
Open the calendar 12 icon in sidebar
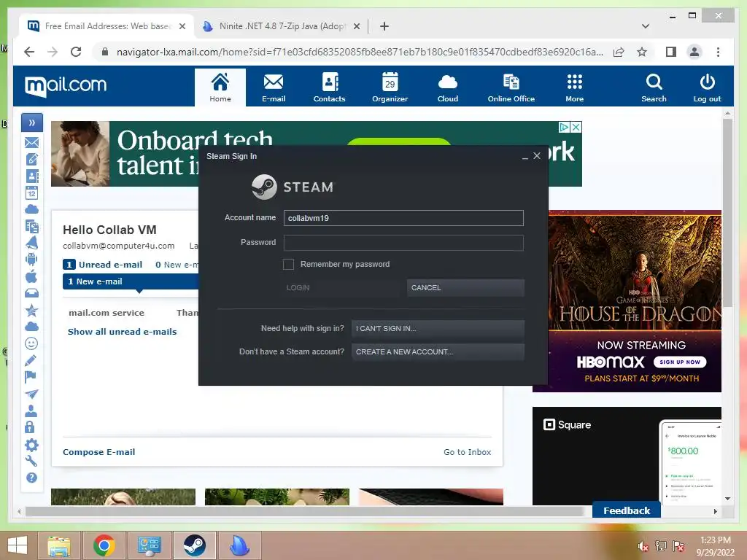coord(32,192)
